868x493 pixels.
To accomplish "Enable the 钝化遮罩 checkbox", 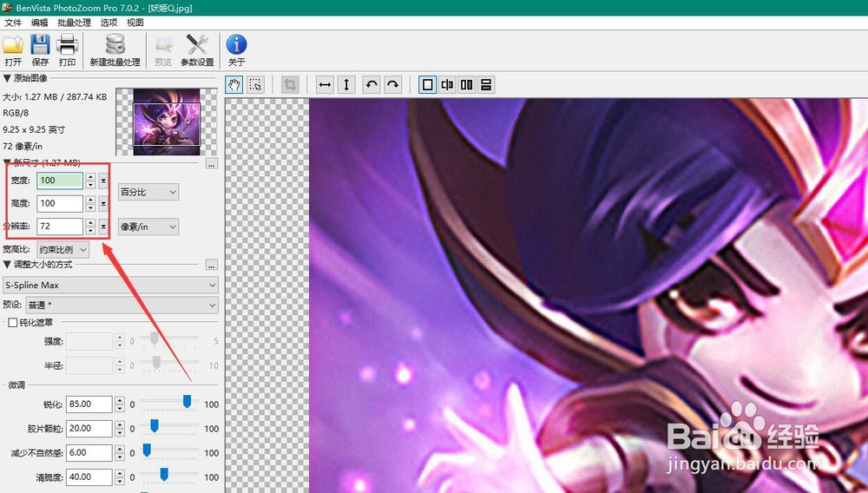I will [x=12, y=322].
